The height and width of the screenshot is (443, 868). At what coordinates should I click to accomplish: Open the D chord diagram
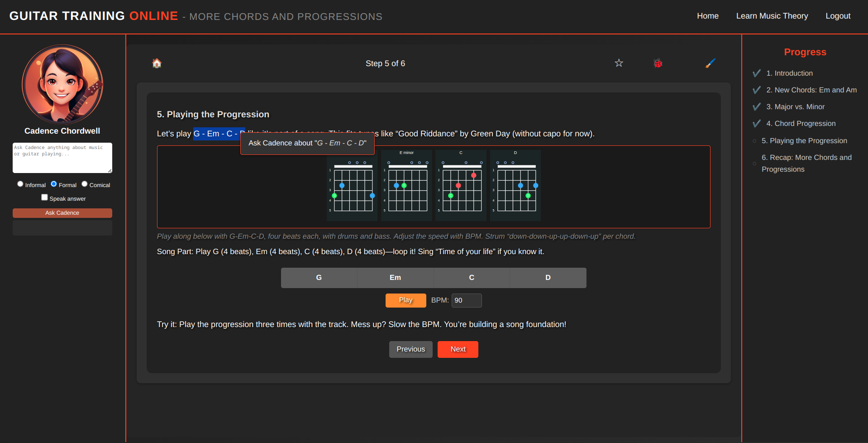pos(515,186)
